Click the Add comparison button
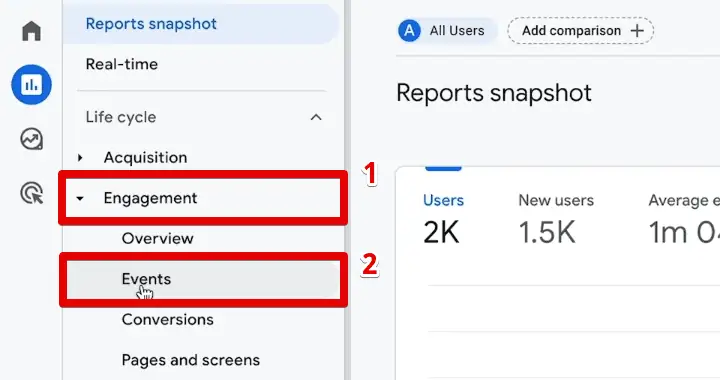This screenshot has width=720, height=380. point(580,31)
